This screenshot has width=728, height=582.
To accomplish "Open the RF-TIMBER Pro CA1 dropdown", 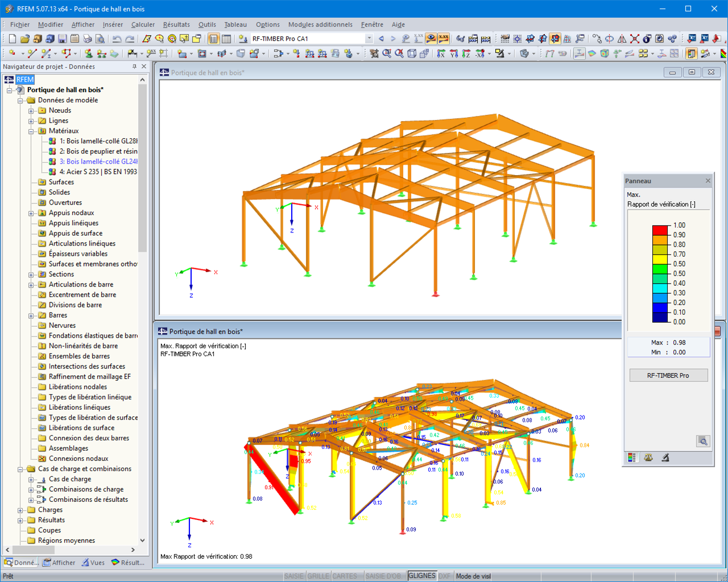I will pyautogui.click(x=369, y=39).
